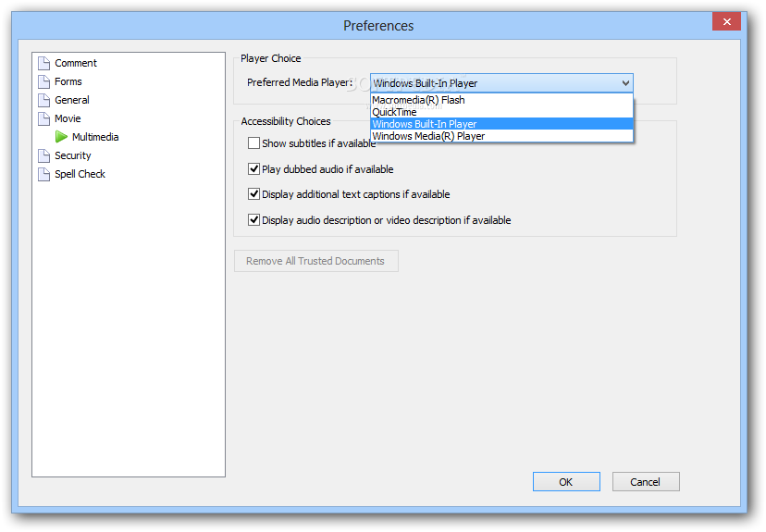Close the Preferences window
The width and height of the screenshot is (766, 532).
point(726,21)
